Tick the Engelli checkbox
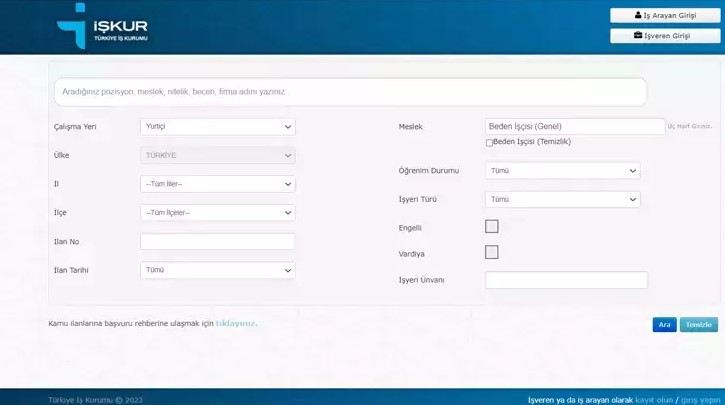 (492, 227)
